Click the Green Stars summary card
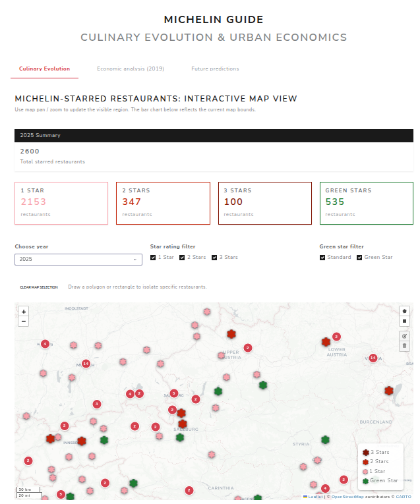This screenshot has width=420, height=504. (x=367, y=203)
